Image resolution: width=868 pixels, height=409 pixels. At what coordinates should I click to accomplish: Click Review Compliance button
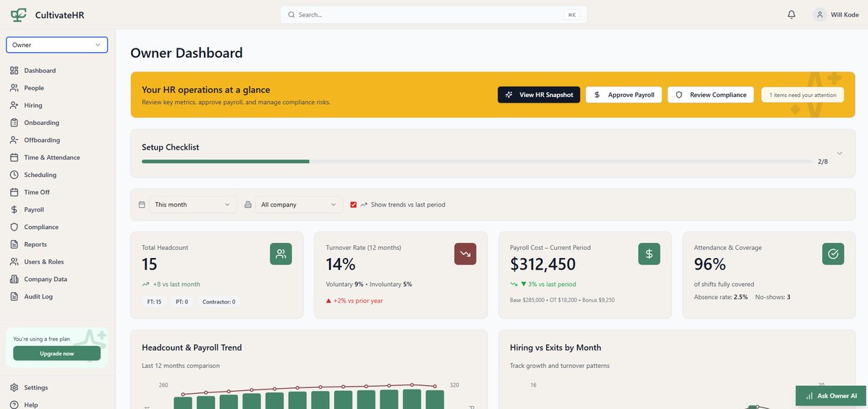click(x=710, y=95)
